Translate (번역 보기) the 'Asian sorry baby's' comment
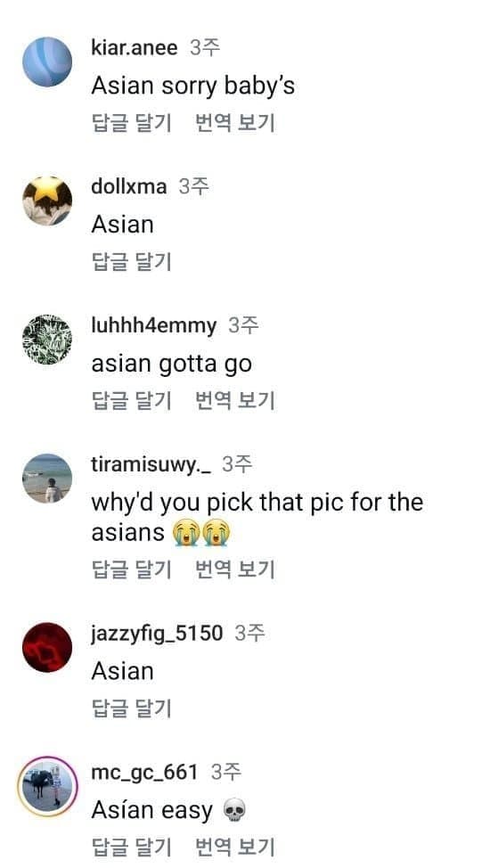482x868 pixels. [234, 122]
